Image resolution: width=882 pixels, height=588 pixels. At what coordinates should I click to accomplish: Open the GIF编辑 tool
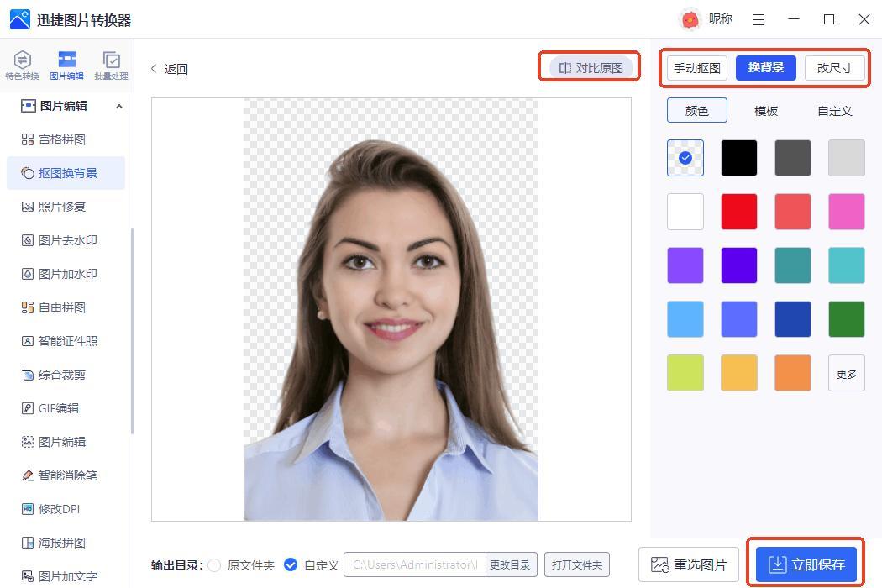(x=58, y=408)
